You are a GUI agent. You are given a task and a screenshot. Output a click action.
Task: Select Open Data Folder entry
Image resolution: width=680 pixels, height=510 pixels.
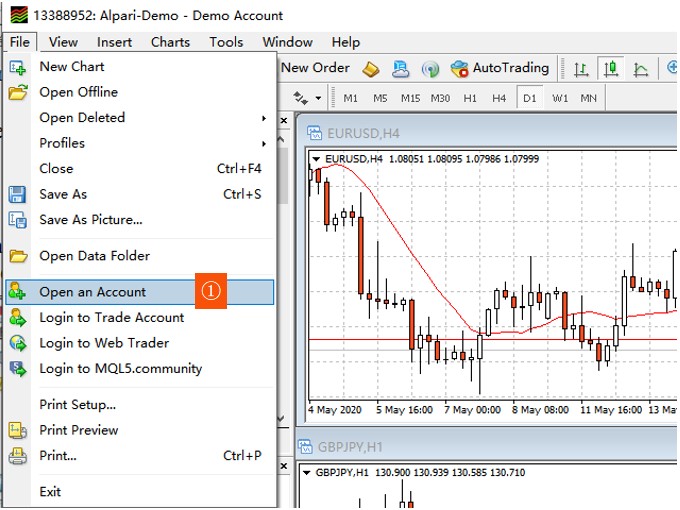click(140, 256)
